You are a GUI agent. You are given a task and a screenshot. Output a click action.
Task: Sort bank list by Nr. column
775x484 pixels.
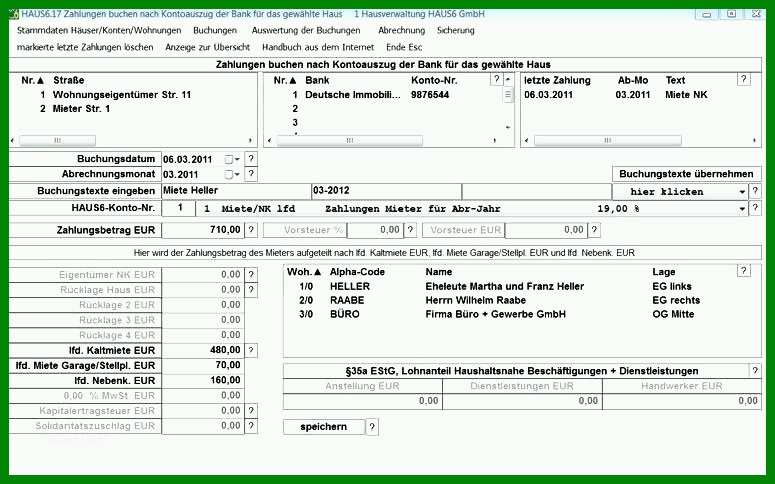[x=285, y=80]
